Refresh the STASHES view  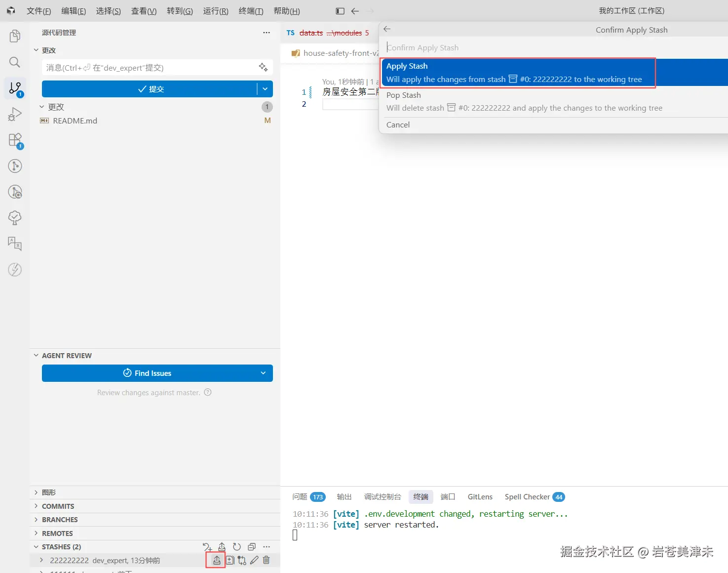pos(237,547)
